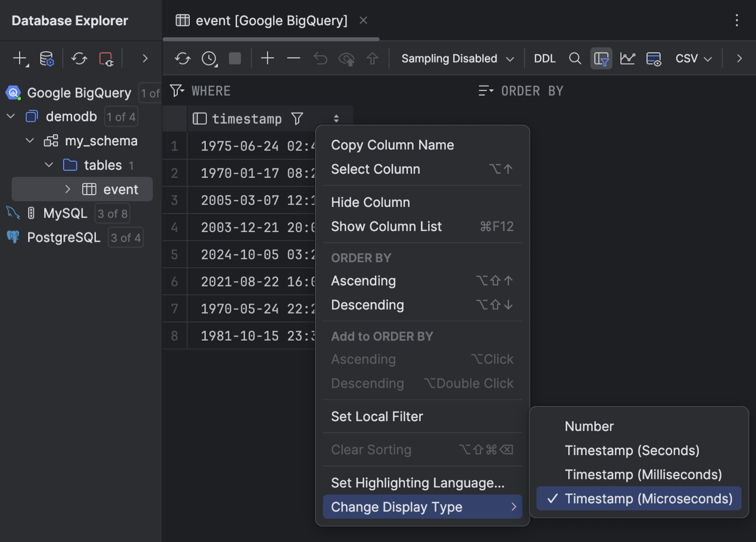Open the Sampling Disabled dropdown
The height and width of the screenshot is (542, 756).
click(457, 58)
